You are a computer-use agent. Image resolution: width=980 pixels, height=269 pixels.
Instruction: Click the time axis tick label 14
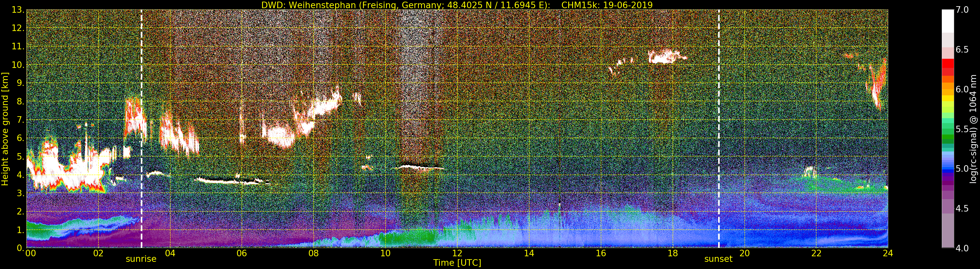tap(529, 253)
